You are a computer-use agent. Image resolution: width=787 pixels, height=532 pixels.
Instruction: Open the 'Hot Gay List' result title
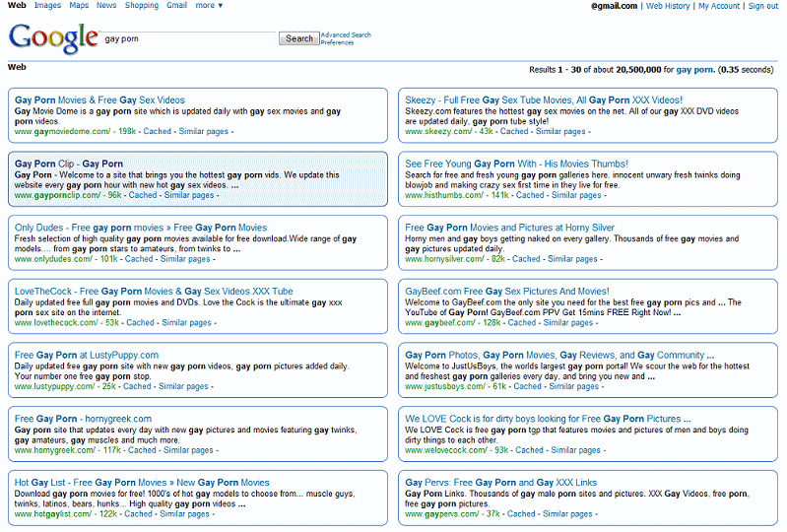coord(142,483)
